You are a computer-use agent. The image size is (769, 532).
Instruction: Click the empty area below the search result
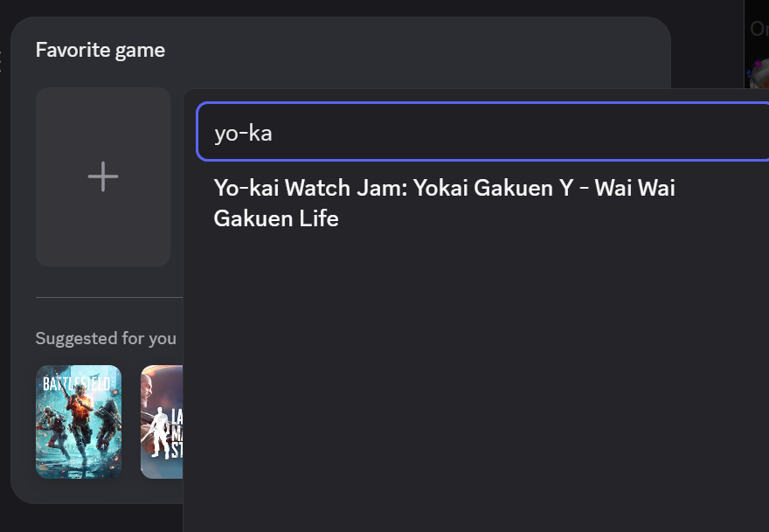(x=472, y=376)
